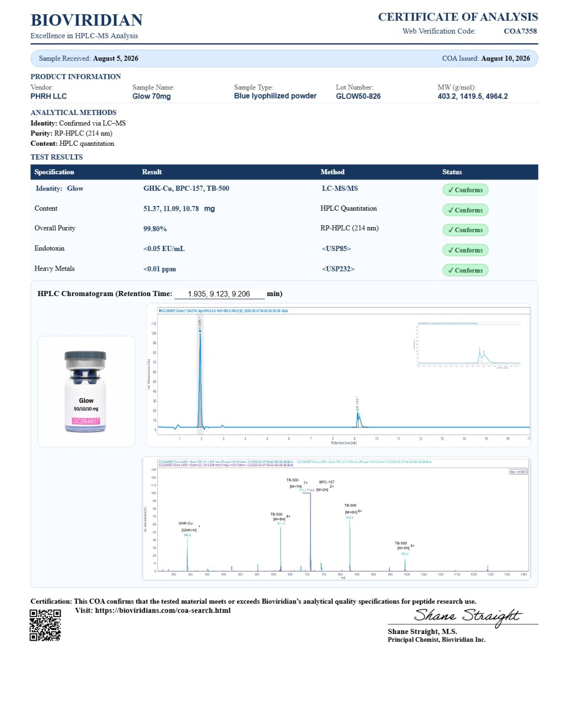The image size is (562, 728).
Task: Click the Method column header
Action: (333, 172)
